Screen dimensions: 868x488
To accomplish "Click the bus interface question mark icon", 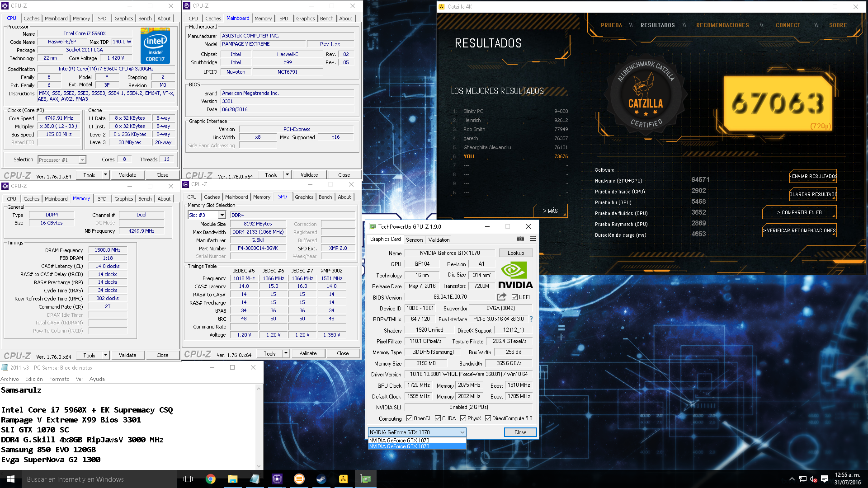I will 531,319.
